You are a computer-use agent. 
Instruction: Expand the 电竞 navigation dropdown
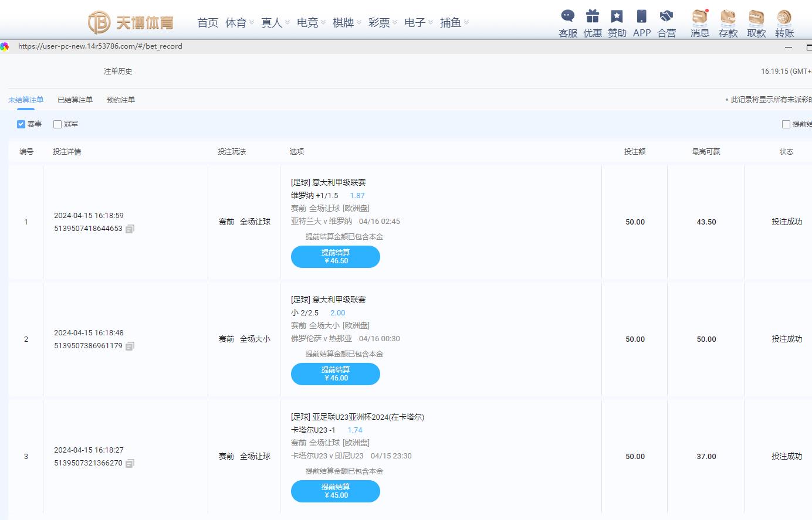pos(311,22)
